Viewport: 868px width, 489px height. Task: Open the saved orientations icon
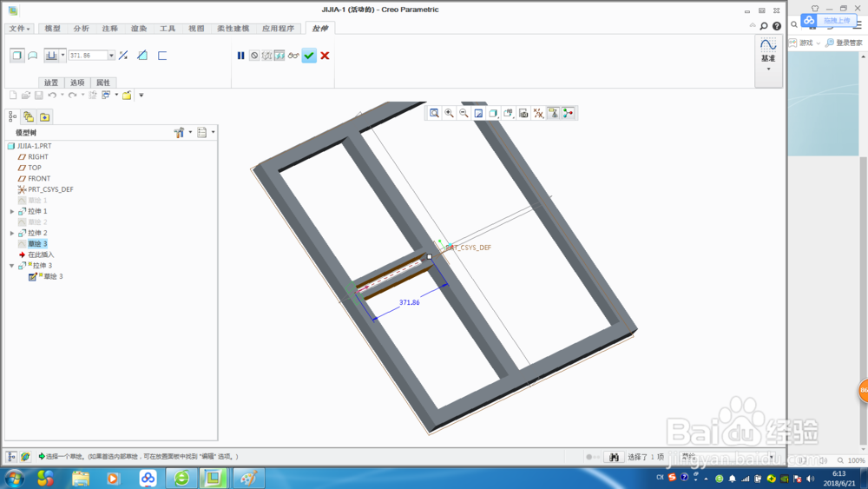click(x=508, y=113)
